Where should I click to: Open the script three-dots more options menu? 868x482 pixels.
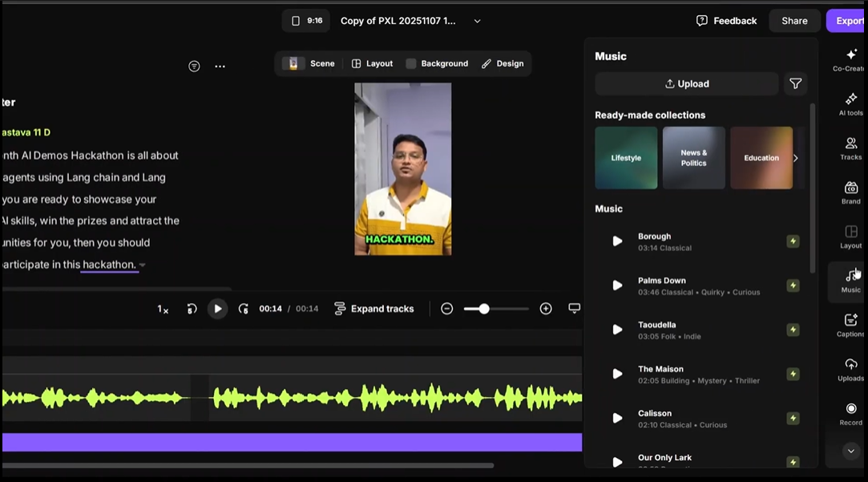click(220, 67)
